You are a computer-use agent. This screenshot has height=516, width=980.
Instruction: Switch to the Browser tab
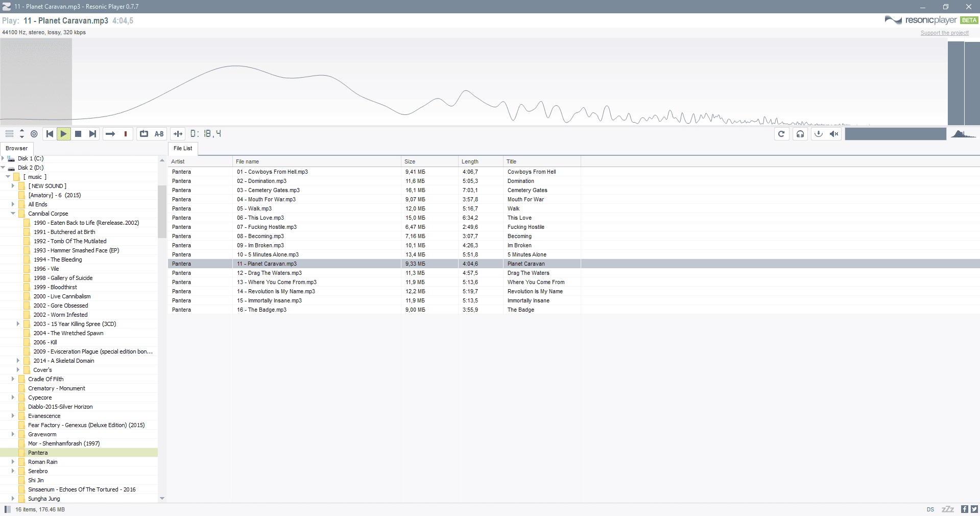click(x=17, y=148)
